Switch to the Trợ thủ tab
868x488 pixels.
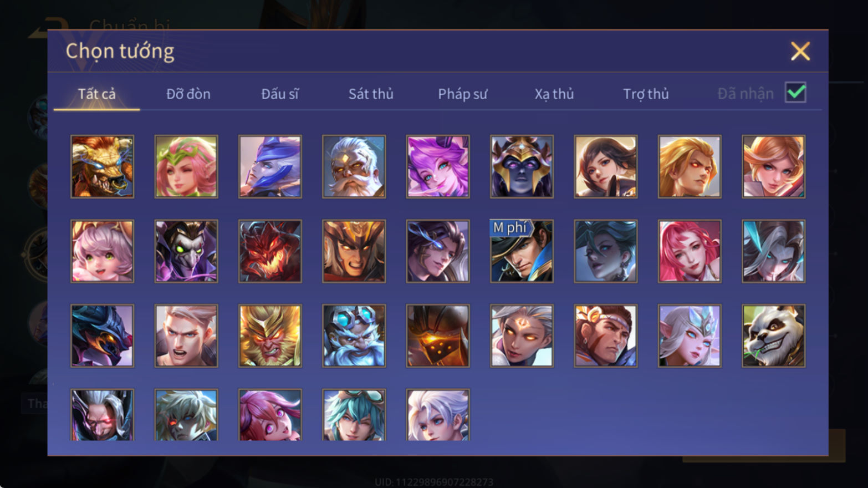click(x=646, y=94)
